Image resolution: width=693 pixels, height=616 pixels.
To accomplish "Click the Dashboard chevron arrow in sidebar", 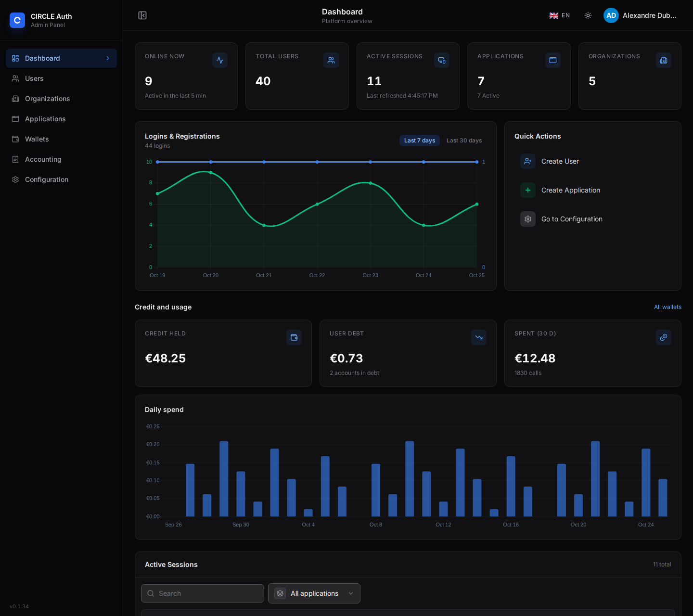I will pyautogui.click(x=108, y=58).
